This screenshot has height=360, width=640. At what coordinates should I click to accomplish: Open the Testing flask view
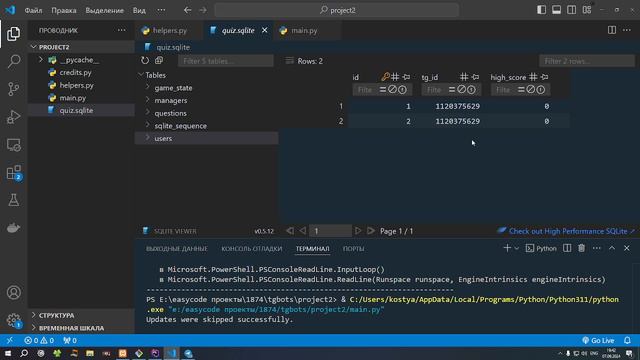coord(13,200)
